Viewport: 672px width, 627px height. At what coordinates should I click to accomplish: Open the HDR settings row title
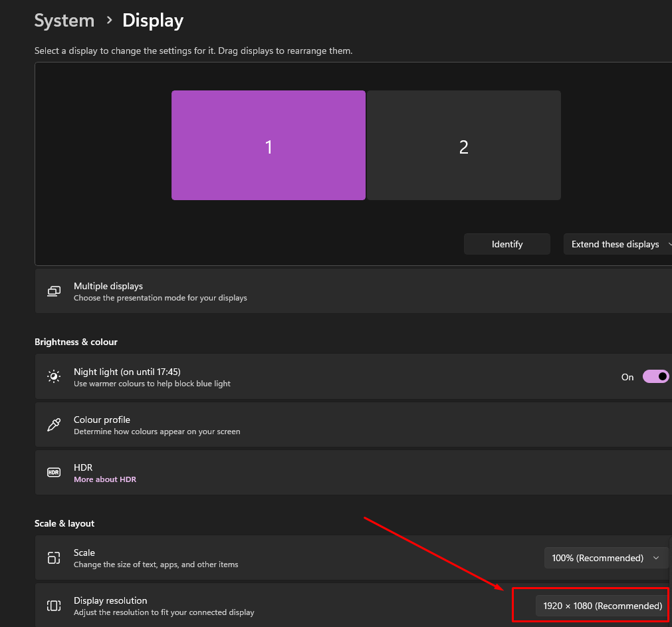coord(83,467)
